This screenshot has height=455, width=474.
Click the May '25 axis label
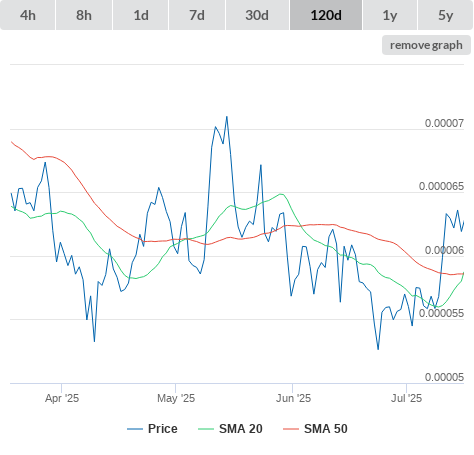(176, 398)
